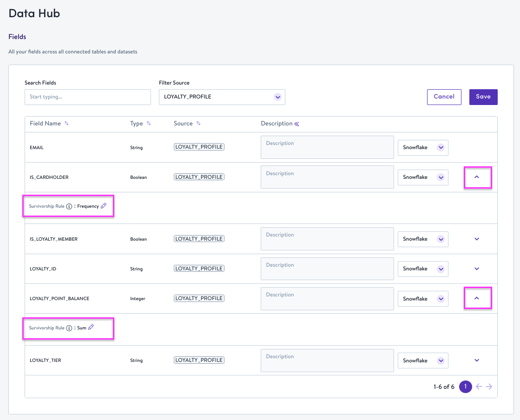Collapse the IS_CARDHOLDER row details
The height and width of the screenshot is (420, 520).
coord(477,177)
